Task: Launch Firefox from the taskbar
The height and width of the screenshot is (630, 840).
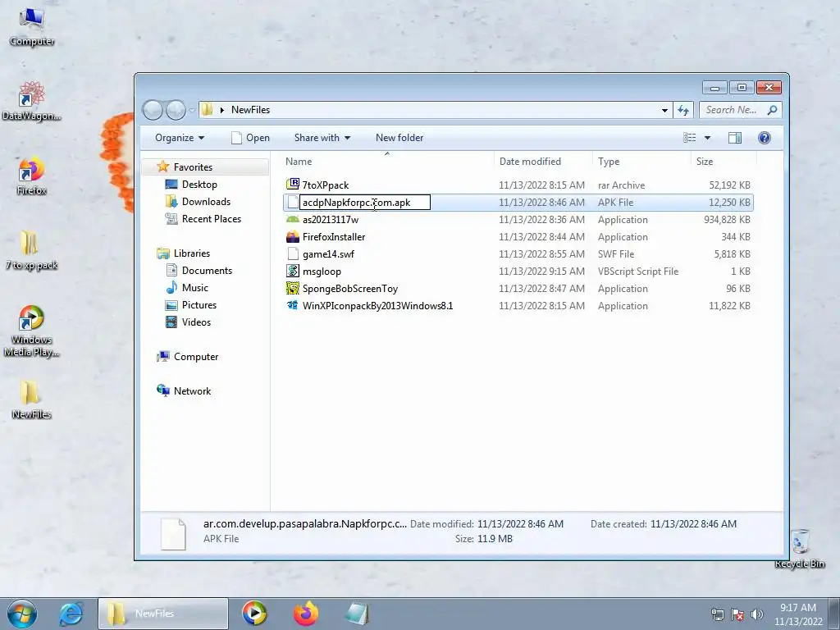Action: pos(305,614)
